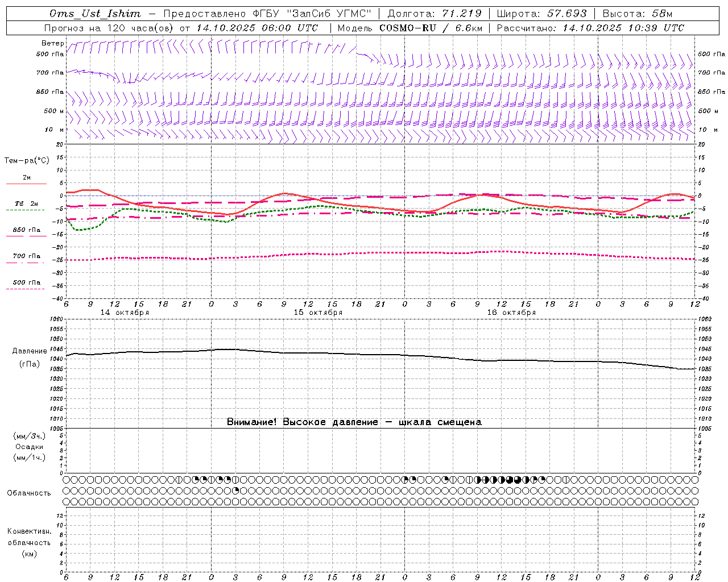Click the 850 гПа temperature legend entry
Viewport: 728px width, 582px height.
27,230
